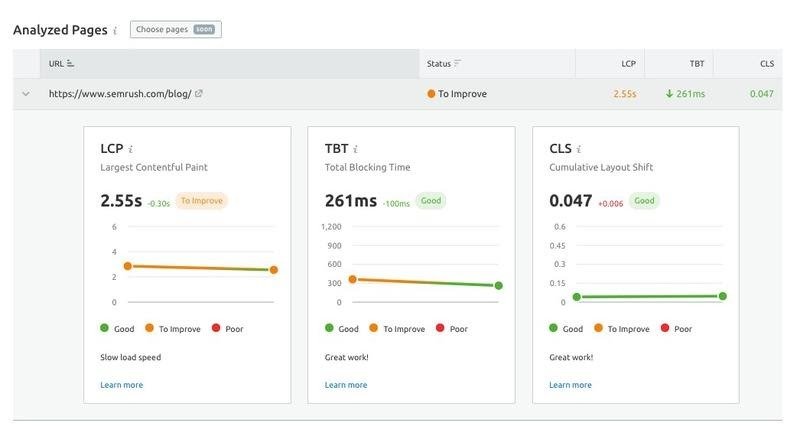Click the Good badge in the CLS card
The width and height of the screenshot is (800, 426).
tap(644, 201)
